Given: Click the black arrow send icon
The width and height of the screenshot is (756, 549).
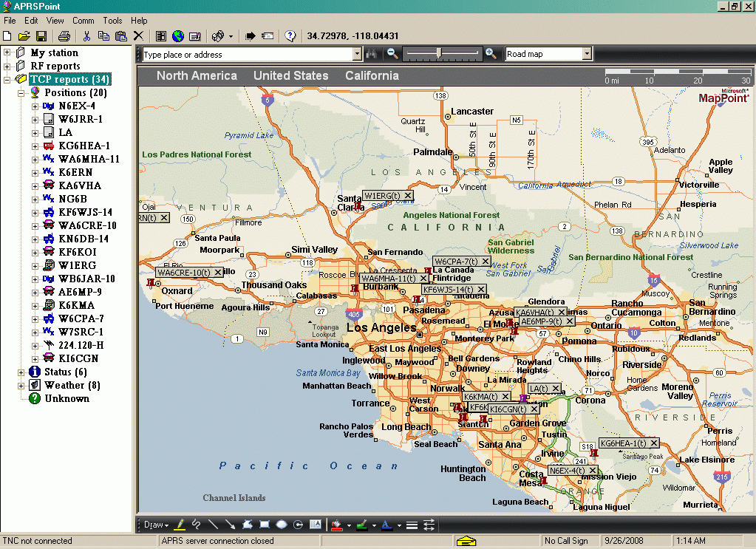Looking at the screenshot, I should 251,35.
